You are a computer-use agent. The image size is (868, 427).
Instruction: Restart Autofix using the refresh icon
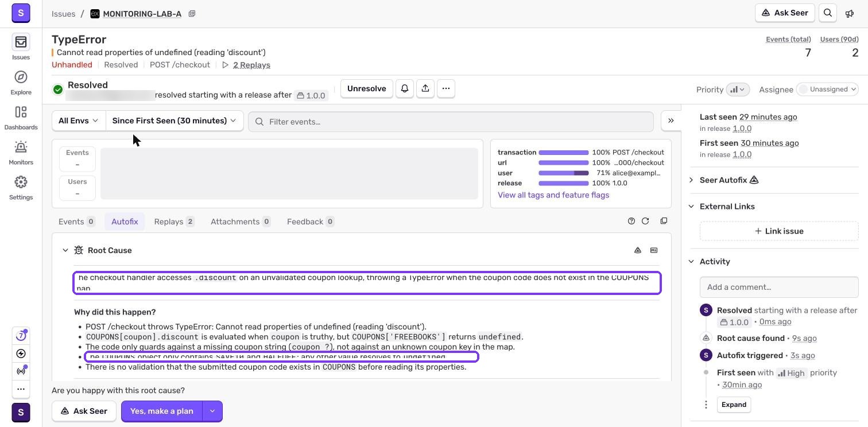click(x=645, y=221)
